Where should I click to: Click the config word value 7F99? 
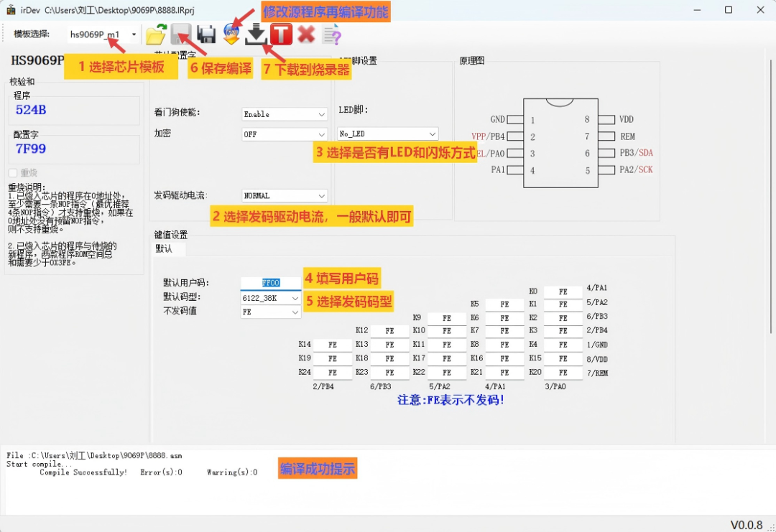point(31,149)
